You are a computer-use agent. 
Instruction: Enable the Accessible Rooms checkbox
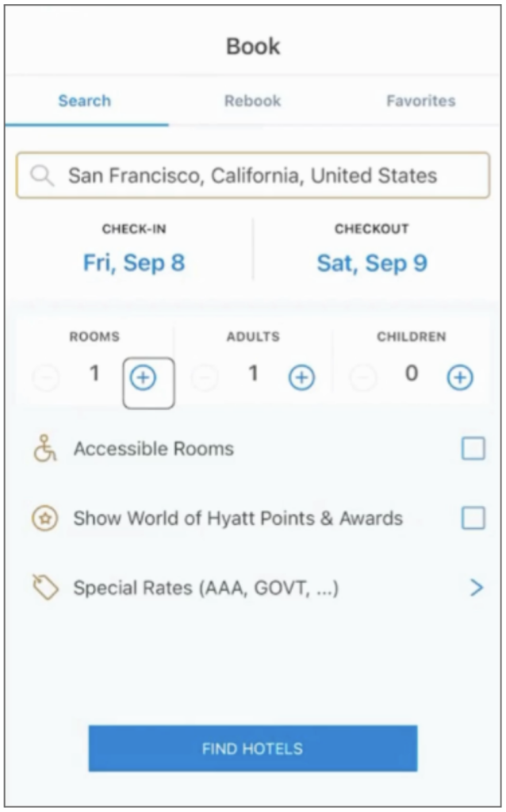(473, 449)
